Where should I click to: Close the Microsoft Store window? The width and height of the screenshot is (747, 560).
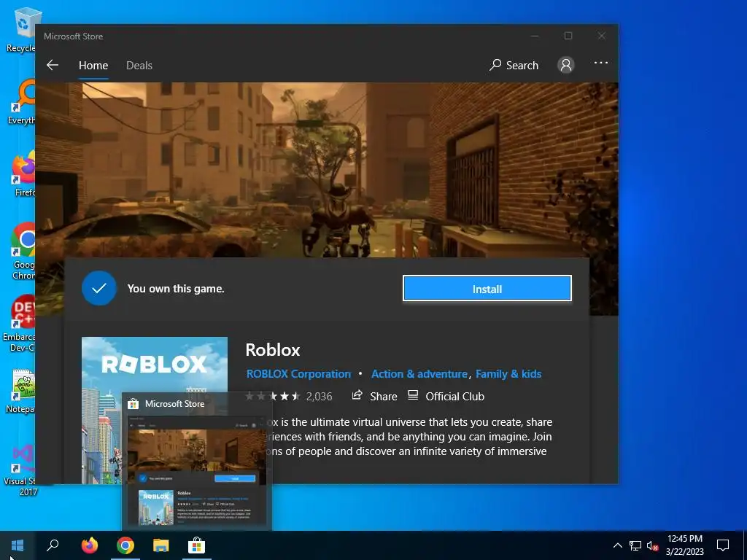pyautogui.click(x=602, y=36)
